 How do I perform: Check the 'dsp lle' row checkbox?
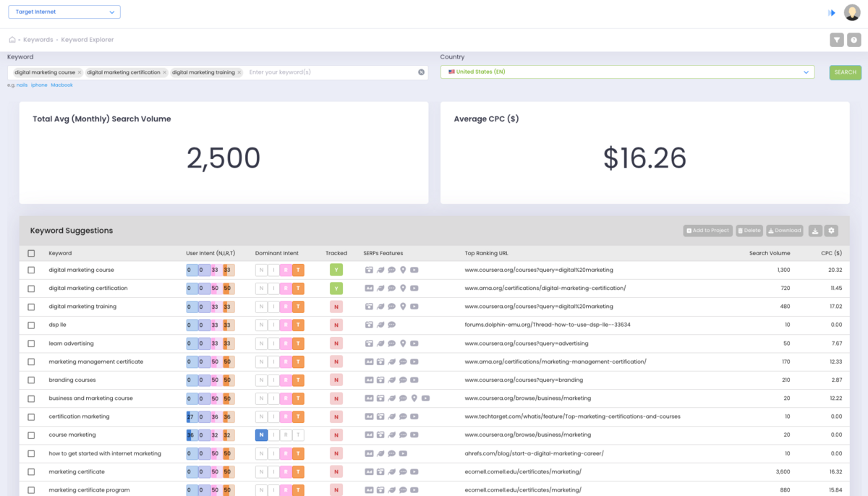tap(31, 325)
